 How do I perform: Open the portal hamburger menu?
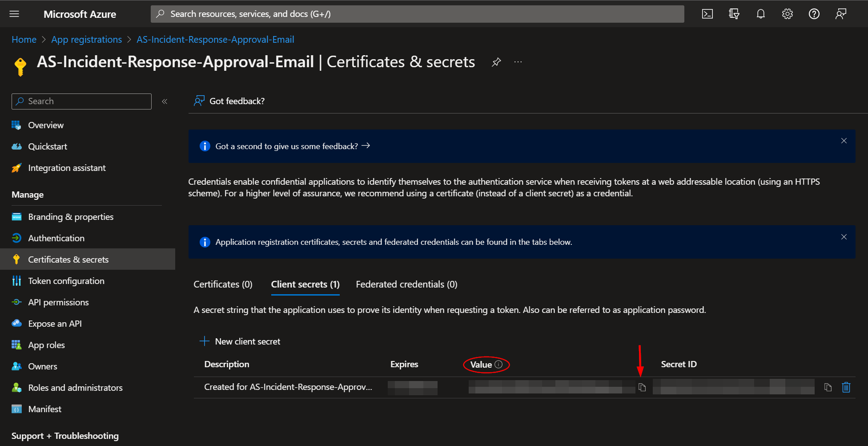[14, 14]
